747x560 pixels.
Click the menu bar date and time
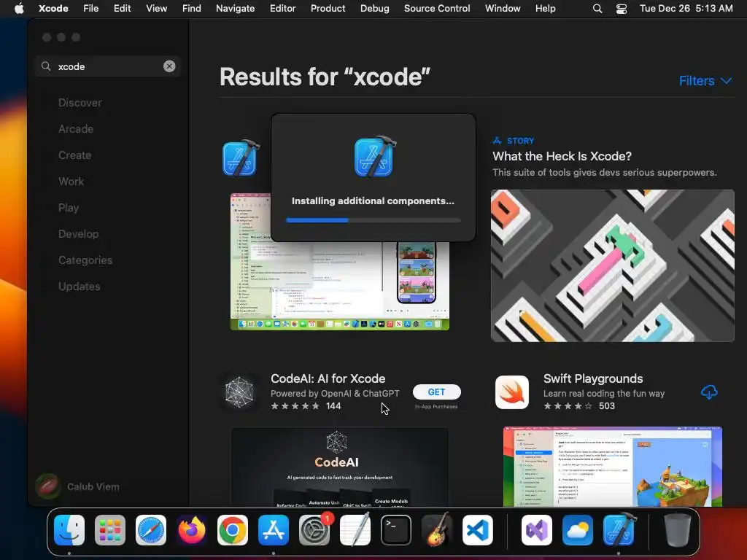[x=686, y=9]
